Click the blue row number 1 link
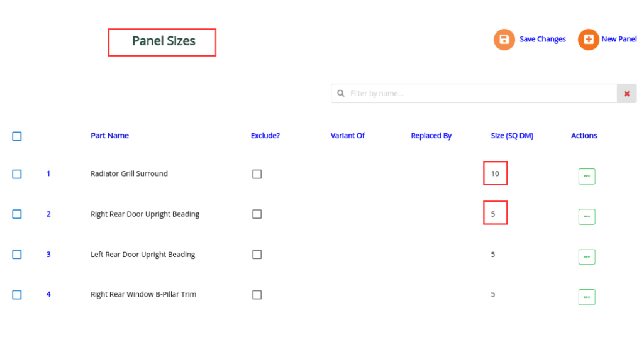This screenshot has height=362, width=644. pos(48,173)
